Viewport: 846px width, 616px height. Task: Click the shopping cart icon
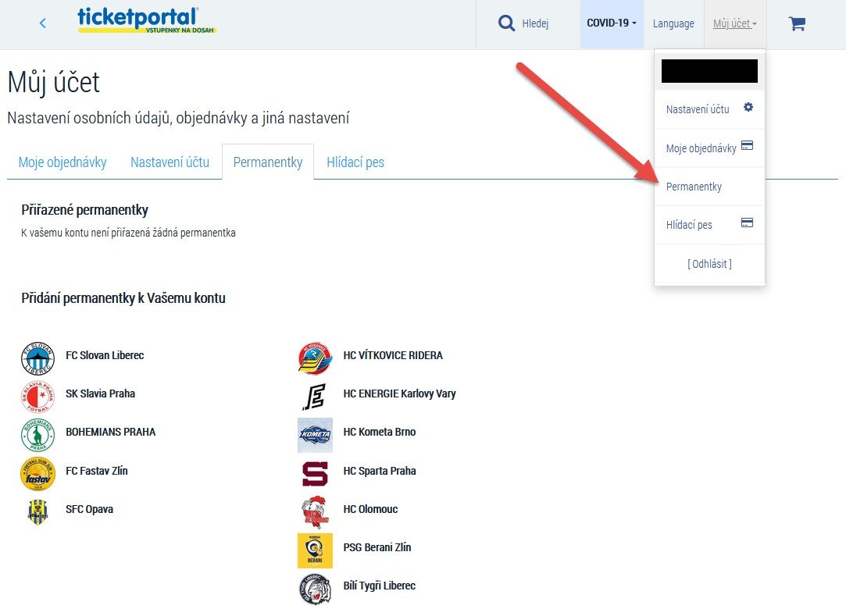797,23
